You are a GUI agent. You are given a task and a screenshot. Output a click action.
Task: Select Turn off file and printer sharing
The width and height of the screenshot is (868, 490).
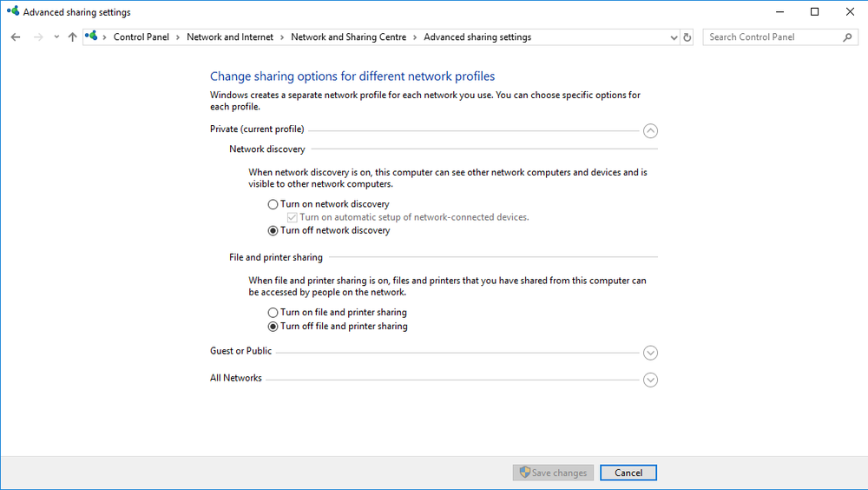273,327
